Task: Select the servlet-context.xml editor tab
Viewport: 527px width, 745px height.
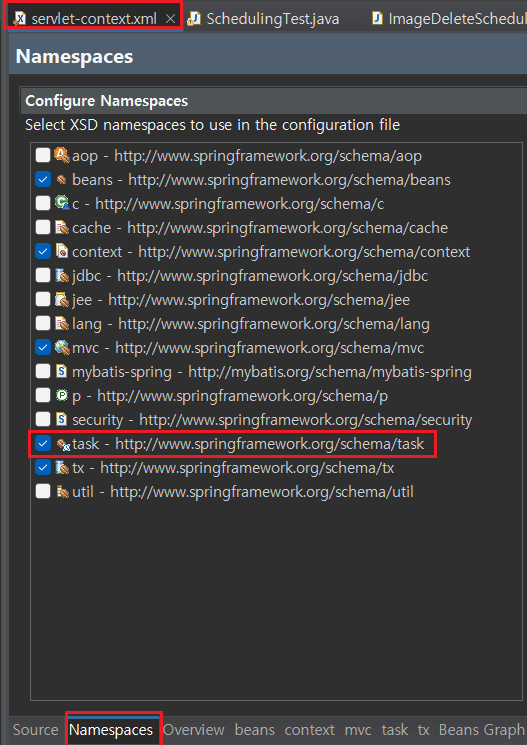Action: tap(94, 19)
